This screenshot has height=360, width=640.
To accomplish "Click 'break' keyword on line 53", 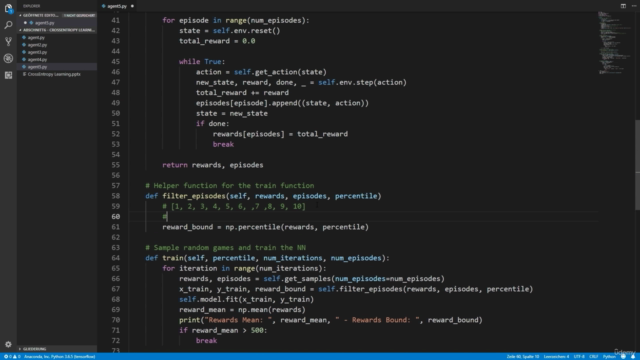I will point(223,144).
